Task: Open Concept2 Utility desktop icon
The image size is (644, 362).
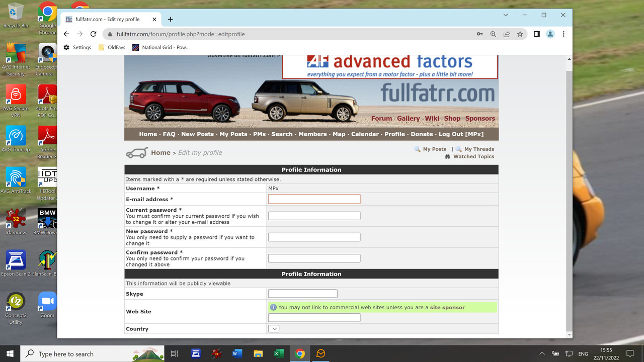Action: point(16,308)
